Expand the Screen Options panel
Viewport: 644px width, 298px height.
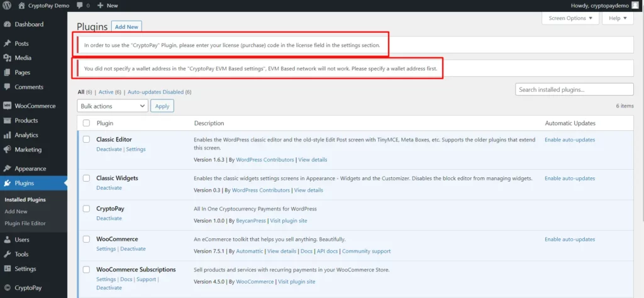(x=570, y=18)
